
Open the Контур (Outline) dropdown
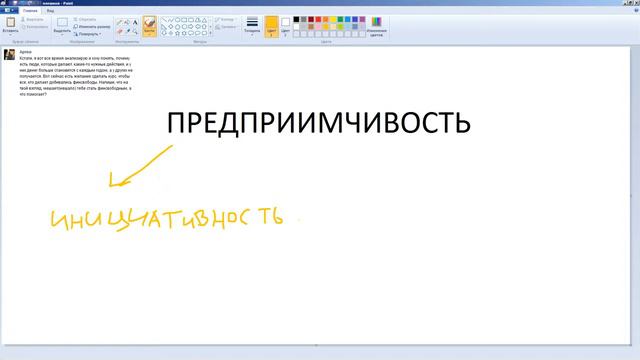pyautogui.click(x=226, y=19)
